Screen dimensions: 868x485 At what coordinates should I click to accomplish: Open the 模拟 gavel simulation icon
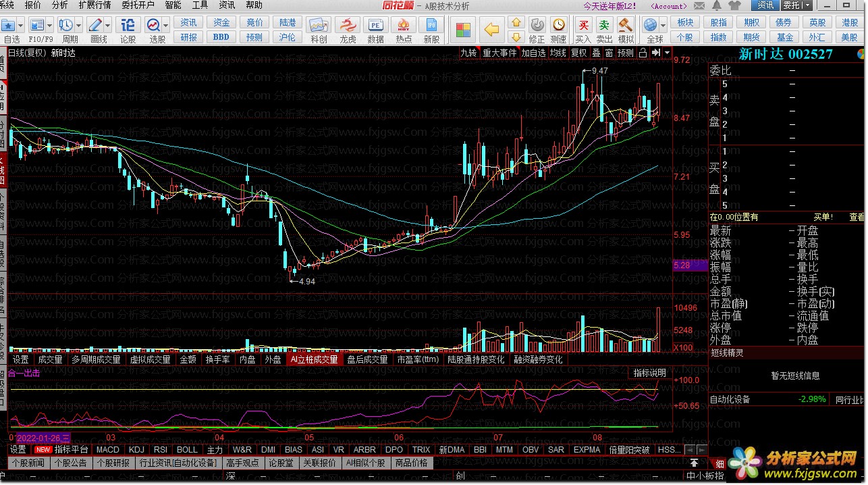[626, 25]
